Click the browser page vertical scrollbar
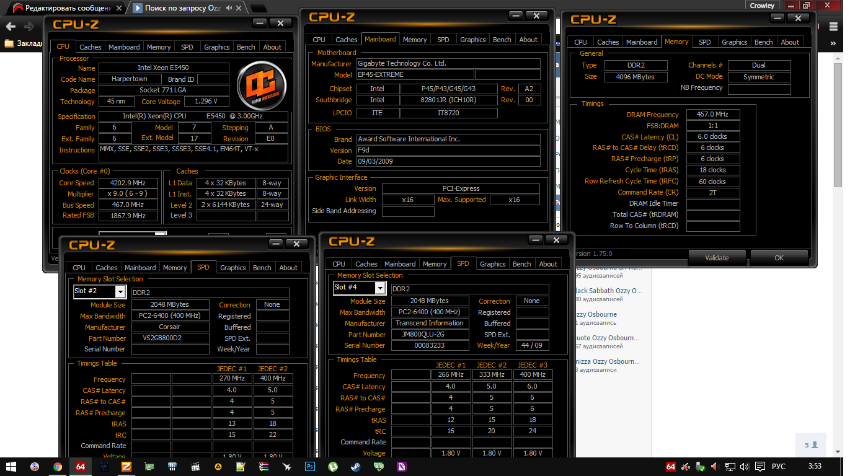 point(838,124)
